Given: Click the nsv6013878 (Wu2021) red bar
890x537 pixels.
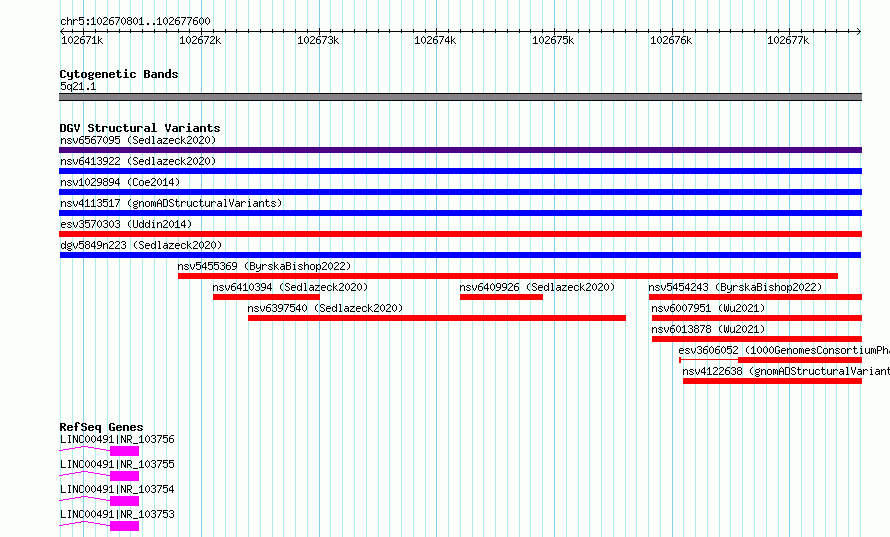Looking at the screenshot, I should pos(757,339).
